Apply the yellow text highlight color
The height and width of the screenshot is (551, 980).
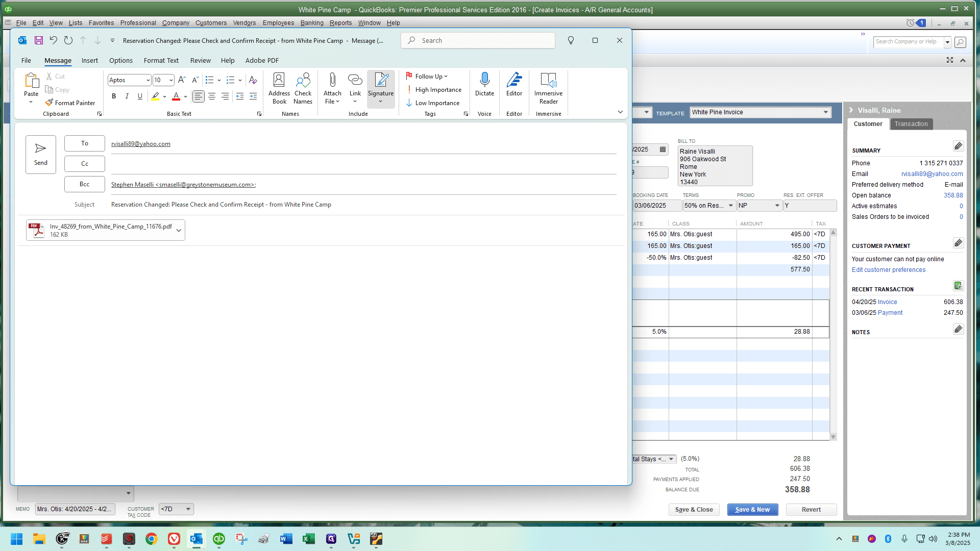[x=155, y=96]
